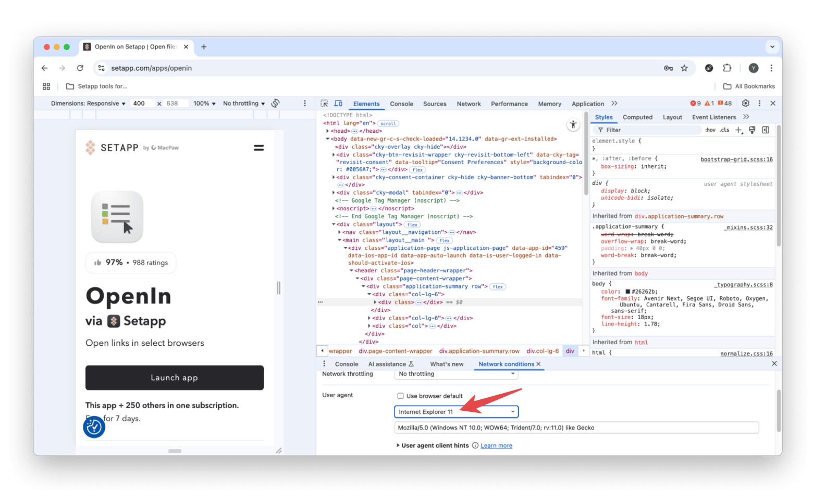Switch to the Network tab
Viewport: 813px width, 504px height.
point(469,104)
